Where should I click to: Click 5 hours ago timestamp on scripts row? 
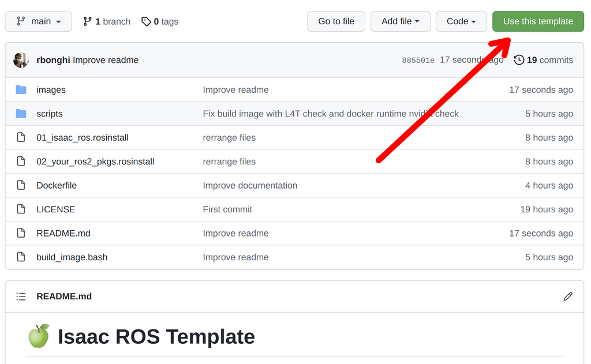click(549, 114)
